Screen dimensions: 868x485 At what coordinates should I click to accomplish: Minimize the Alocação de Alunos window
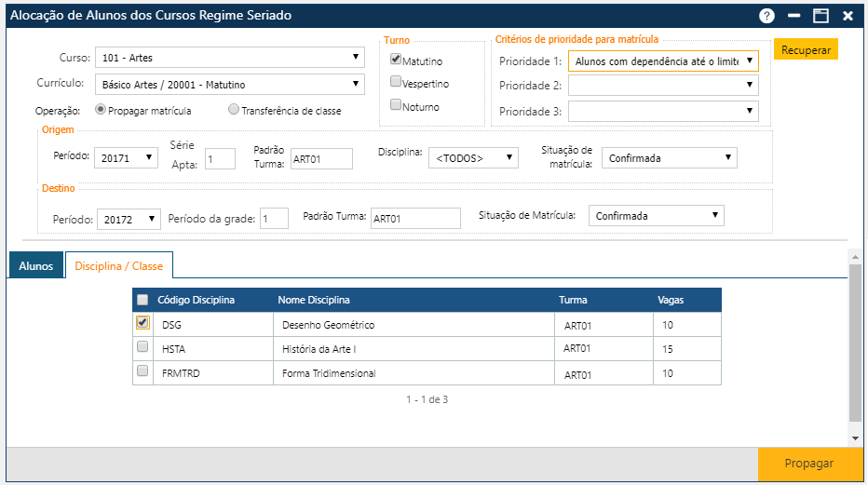tap(793, 16)
